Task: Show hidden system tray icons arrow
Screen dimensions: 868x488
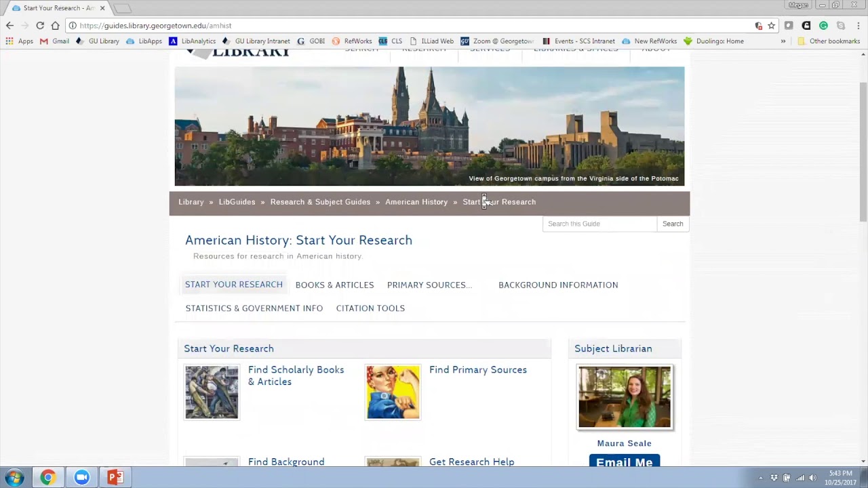Action: pos(760,478)
